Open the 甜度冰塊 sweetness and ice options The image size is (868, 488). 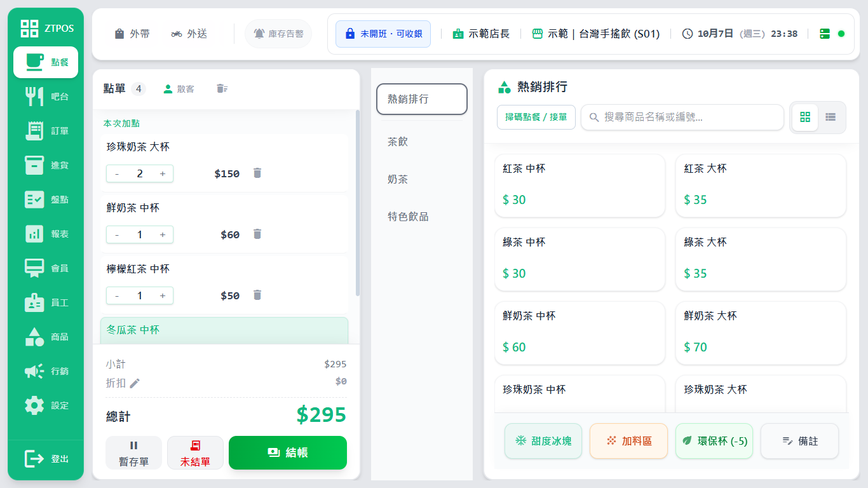tap(543, 441)
